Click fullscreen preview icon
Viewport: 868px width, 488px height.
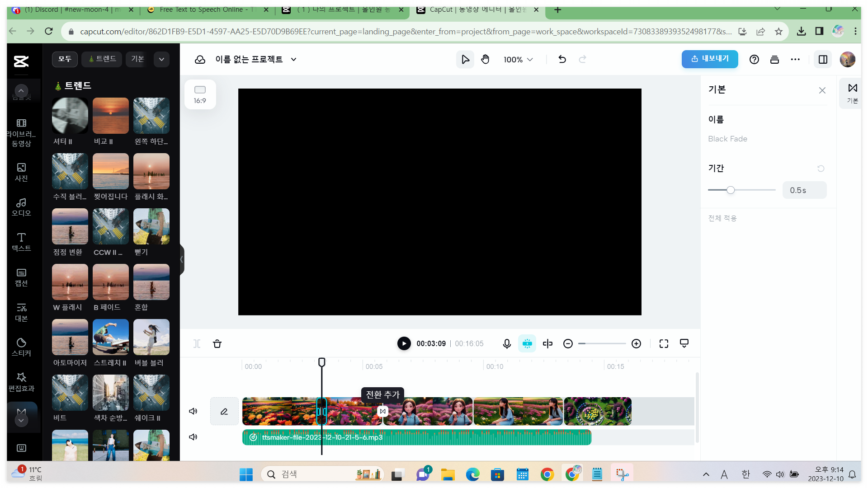(664, 344)
